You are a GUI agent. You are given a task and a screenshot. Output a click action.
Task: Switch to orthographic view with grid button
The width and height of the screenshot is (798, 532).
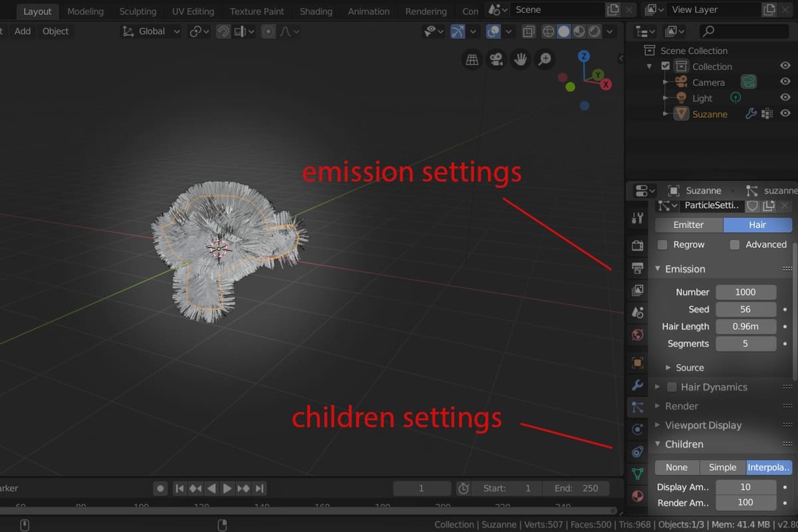pos(472,60)
